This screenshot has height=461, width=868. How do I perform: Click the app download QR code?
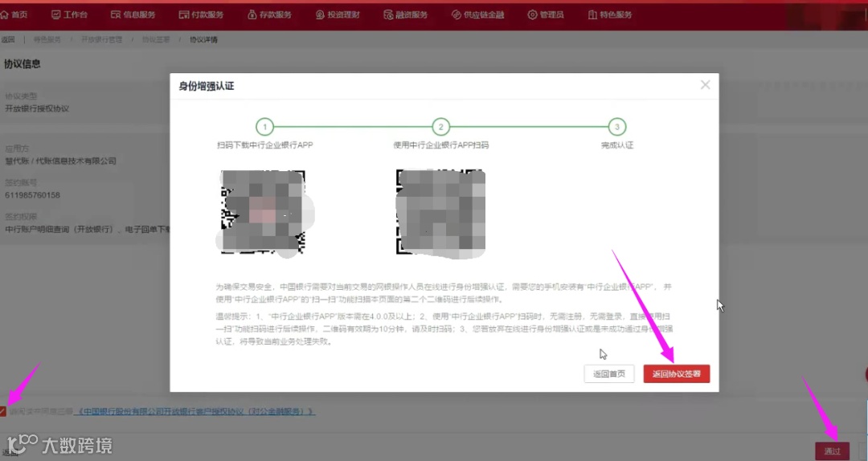click(264, 212)
